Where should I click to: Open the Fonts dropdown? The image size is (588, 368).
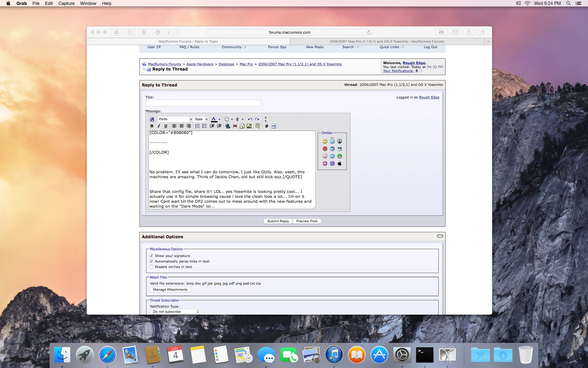point(175,119)
